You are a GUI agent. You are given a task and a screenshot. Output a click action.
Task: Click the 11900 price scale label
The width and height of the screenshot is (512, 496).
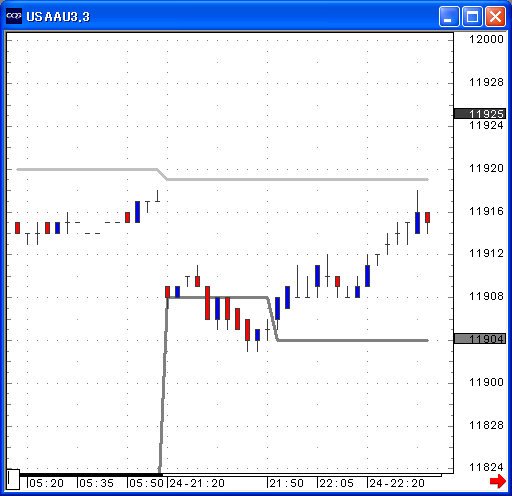point(486,382)
